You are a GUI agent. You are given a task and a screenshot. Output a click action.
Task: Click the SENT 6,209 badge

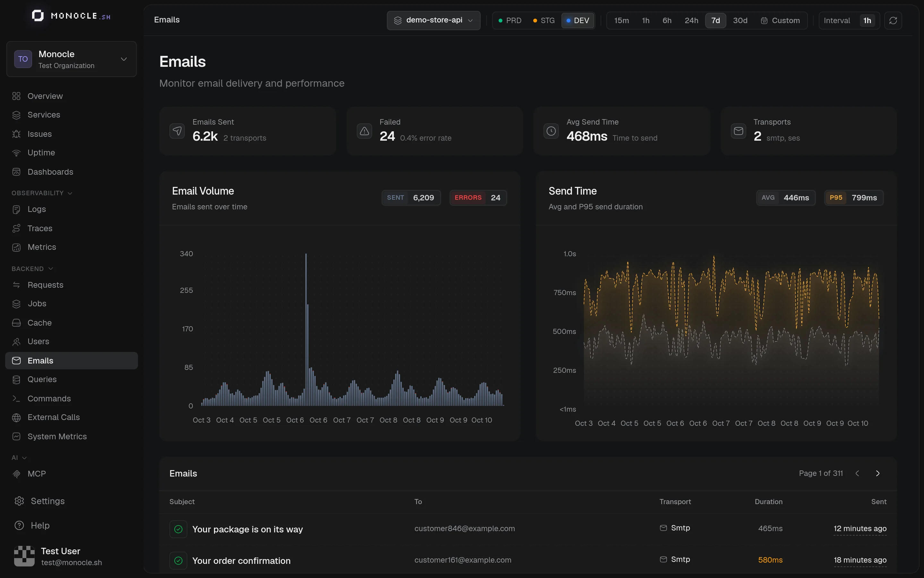coord(411,197)
